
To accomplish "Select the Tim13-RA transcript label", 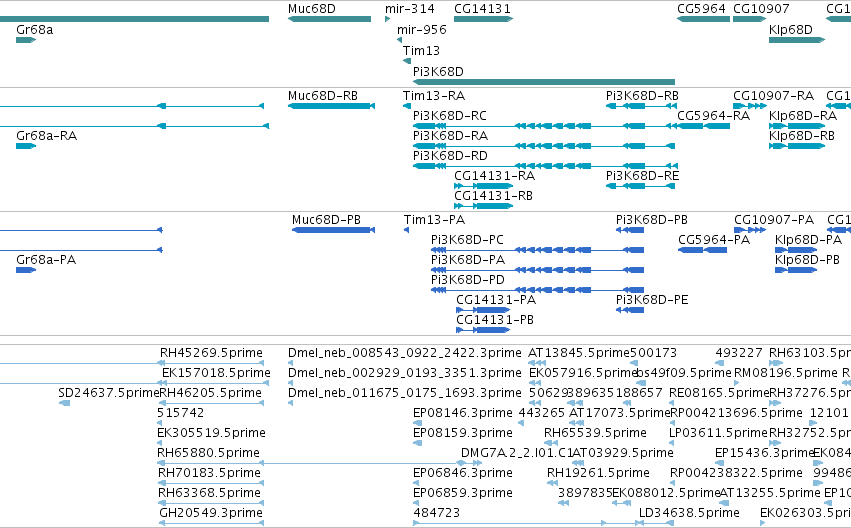I will point(434,96).
